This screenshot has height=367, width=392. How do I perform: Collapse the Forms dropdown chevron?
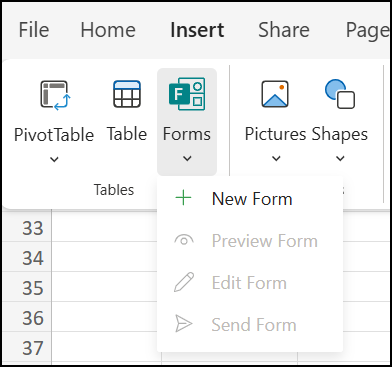pos(187,158)
